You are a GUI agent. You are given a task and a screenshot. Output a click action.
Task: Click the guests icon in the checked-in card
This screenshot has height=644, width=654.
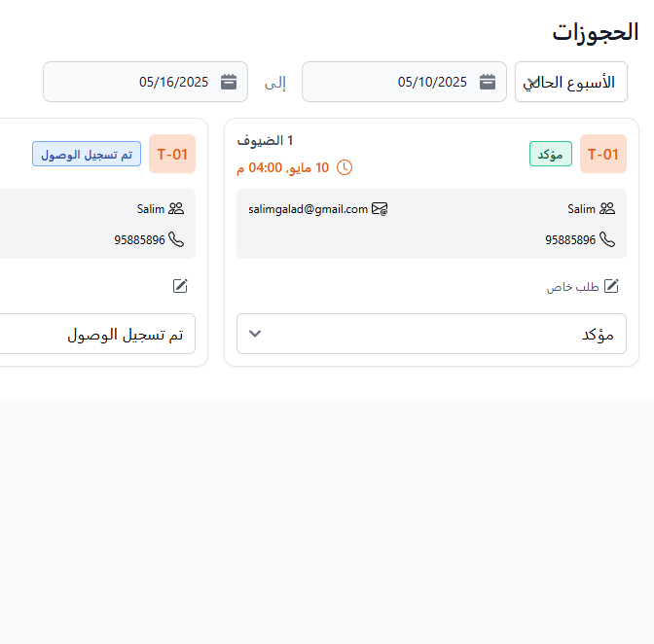tap(176, 208)
